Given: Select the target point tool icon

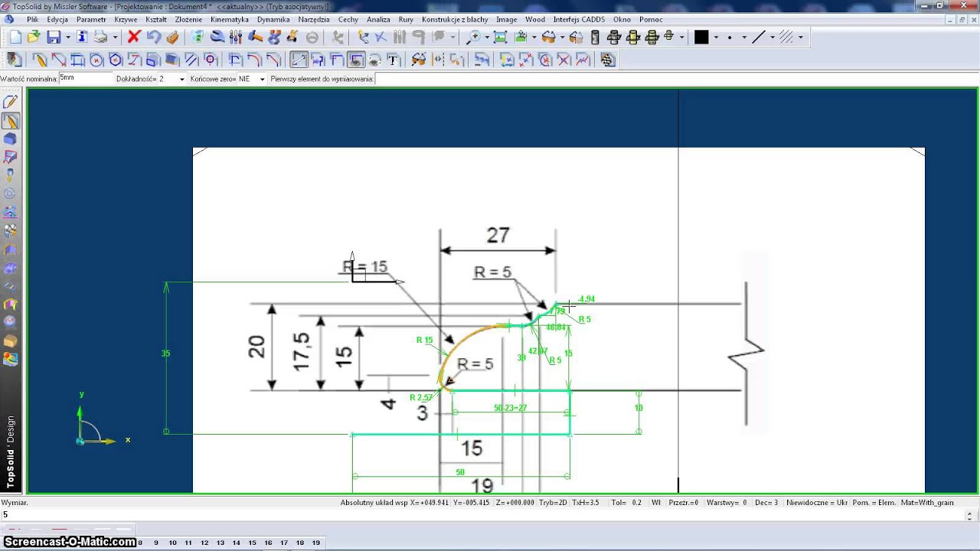Looking at the screenshot, I should coord(211,60).
